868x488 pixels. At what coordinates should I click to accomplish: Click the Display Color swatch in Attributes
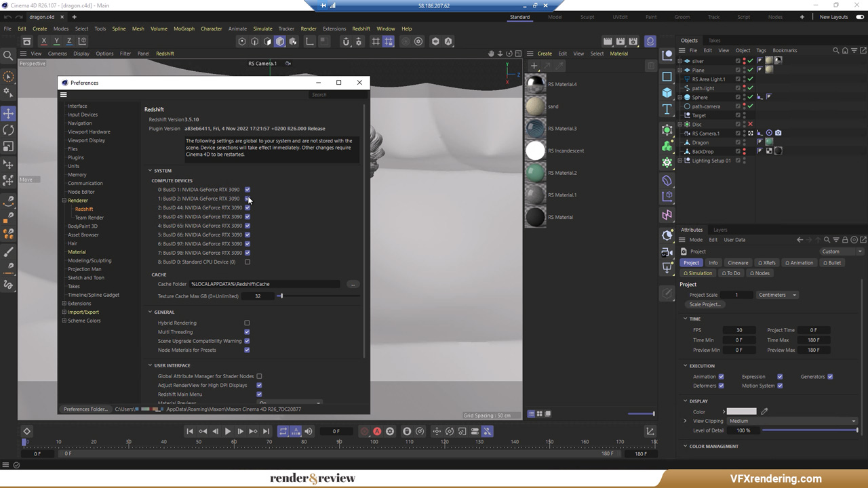(x=741, y=411)
